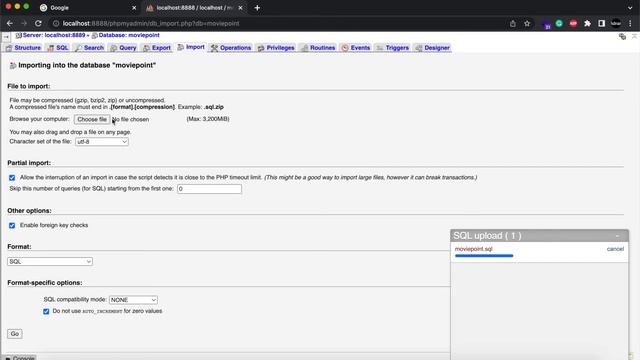Open the character set utf-8 dropdown
640x360 pixels.
[102, 142]
